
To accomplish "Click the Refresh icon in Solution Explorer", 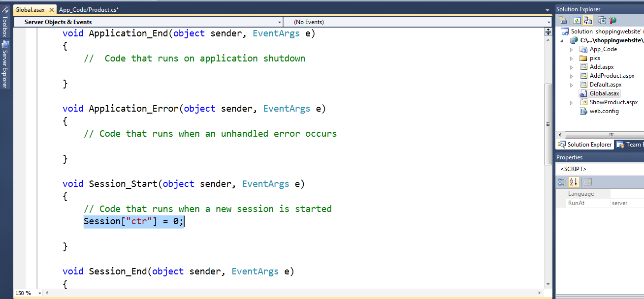I will [x=576, y=20].
